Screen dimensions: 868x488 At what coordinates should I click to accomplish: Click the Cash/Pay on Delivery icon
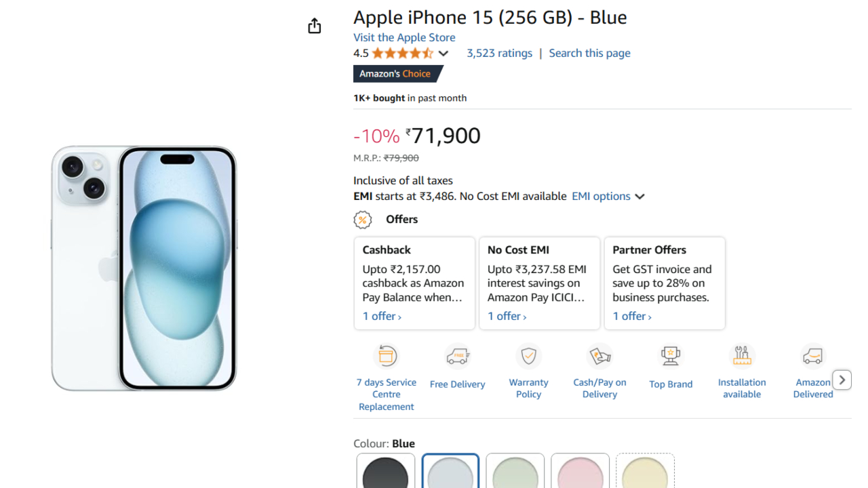pos(599,356)
